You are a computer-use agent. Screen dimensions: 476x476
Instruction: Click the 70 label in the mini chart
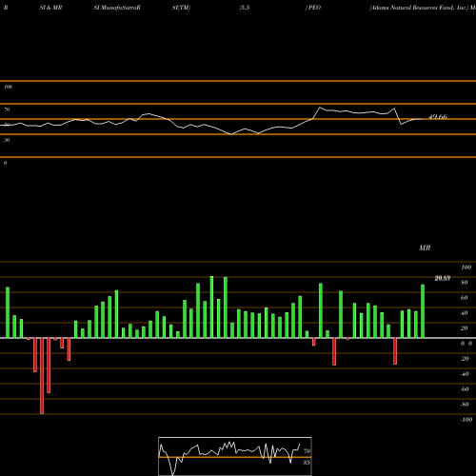coord(307,451)
